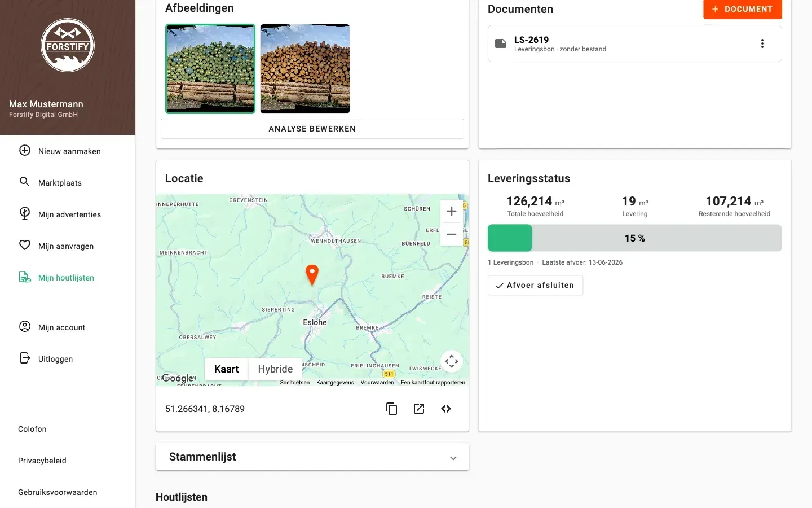Screen dimensions: 812x508
Task: Open Kaartgegevens map link
Action: pos(335,383)
